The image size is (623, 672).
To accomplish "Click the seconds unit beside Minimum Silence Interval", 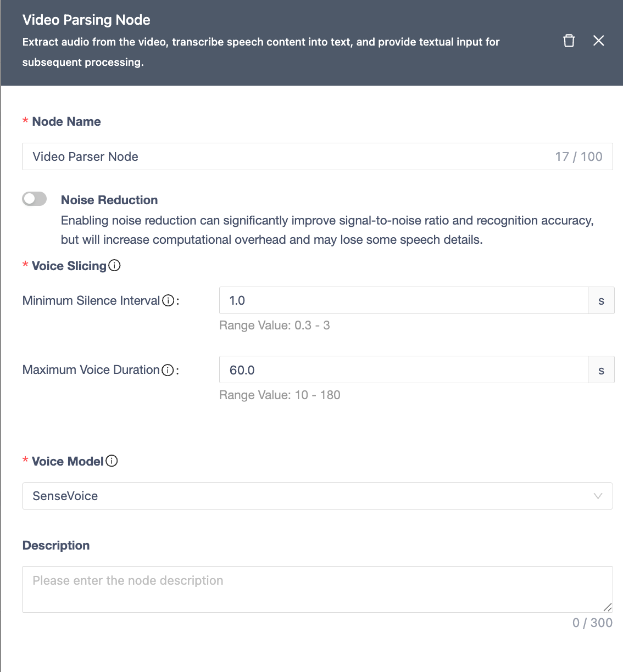I will pyautogui.click(x=601, y=300).
